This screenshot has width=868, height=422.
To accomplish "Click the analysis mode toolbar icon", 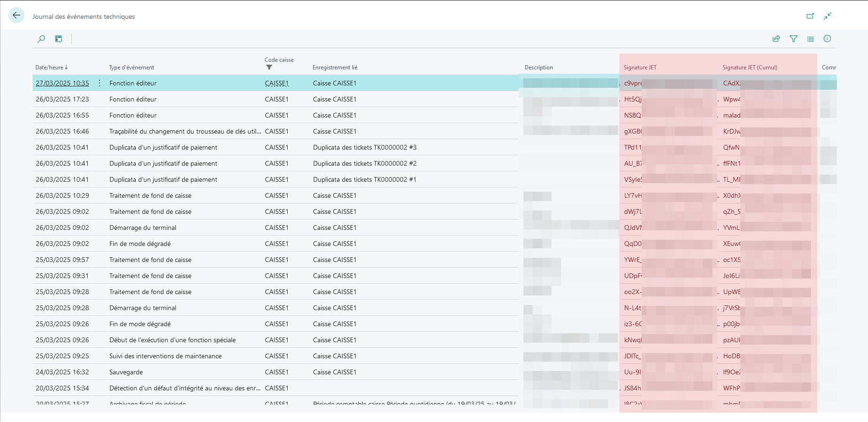I will pyautogui.click(x=58, y=39).
